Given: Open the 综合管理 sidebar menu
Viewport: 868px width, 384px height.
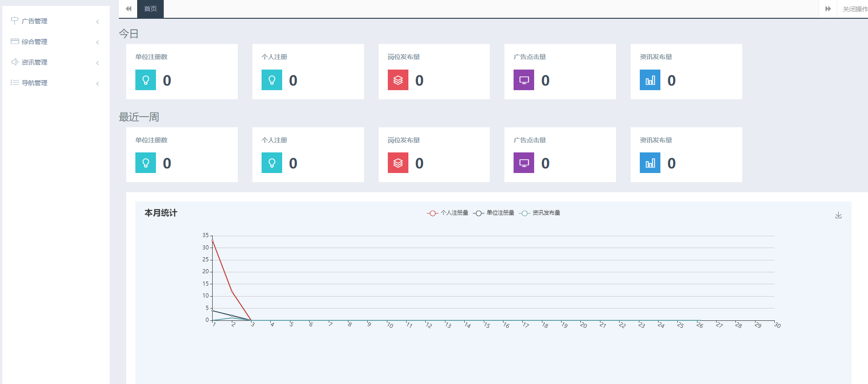Looking at the screenshot, I should click(x=56, y=42).
